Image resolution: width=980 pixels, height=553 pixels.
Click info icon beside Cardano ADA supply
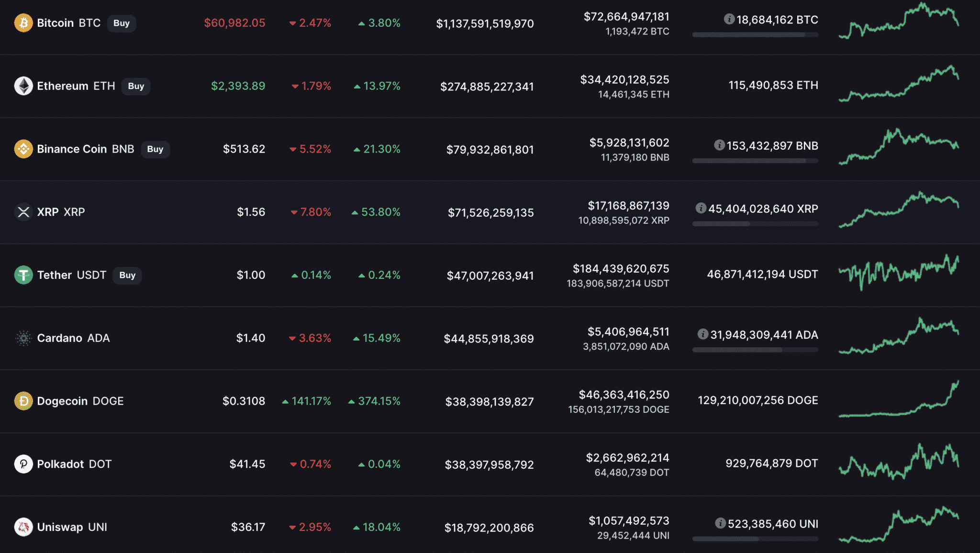[702, 334]
